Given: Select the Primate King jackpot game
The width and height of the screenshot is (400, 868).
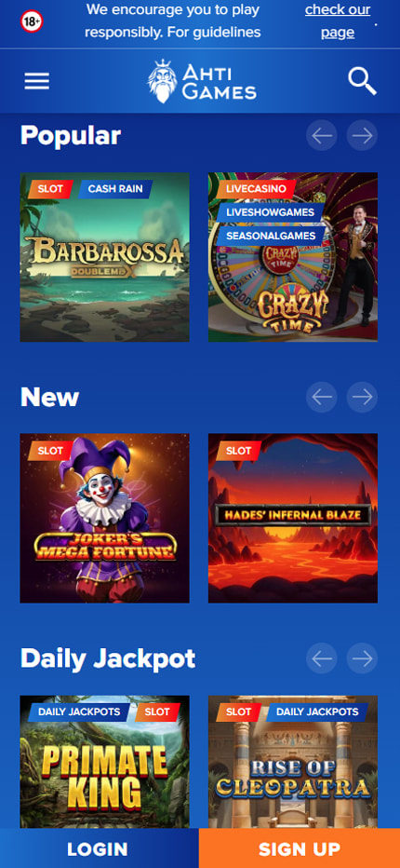Looking at the screenshot, I should point(104,762).
